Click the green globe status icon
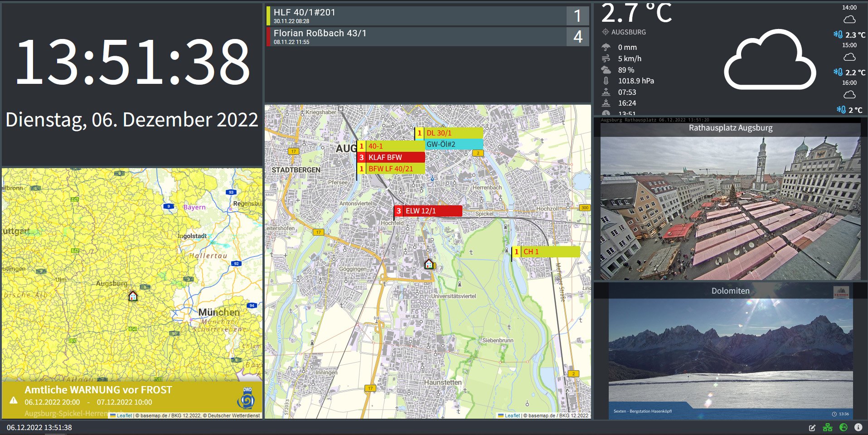This screenshot has width=868, height=435. point(843,427)
